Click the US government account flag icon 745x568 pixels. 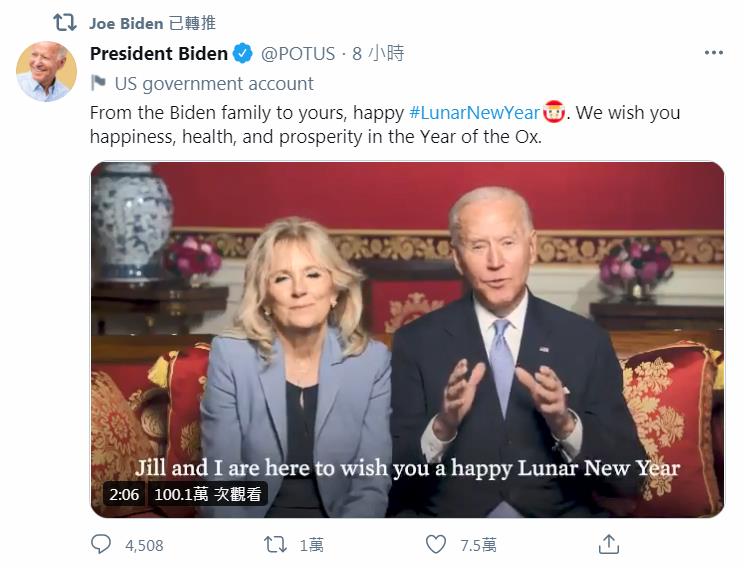pyautogui.click(x=98, y=84)
